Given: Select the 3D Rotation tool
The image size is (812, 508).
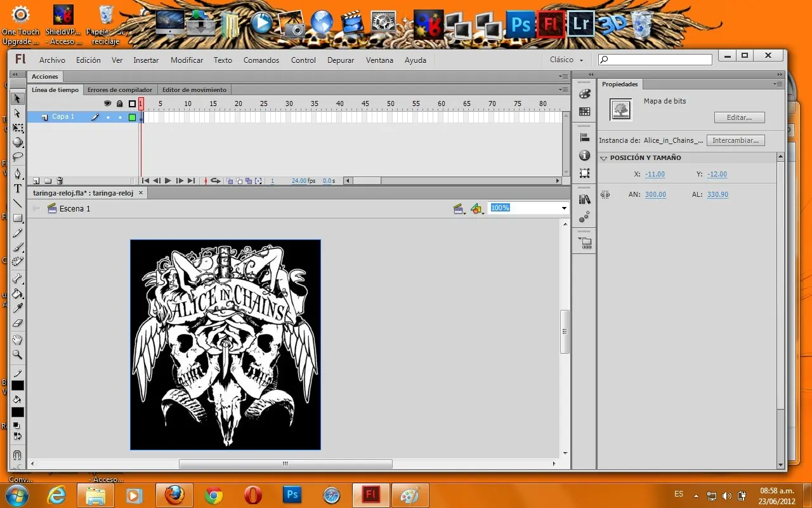Looking at the screenshot, I should pos(18,142).
